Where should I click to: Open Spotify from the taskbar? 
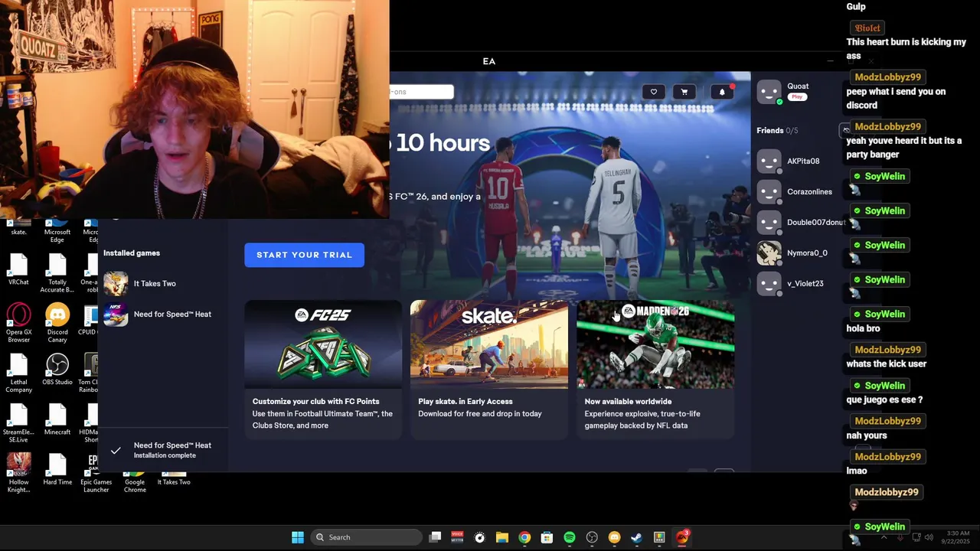(570, 537)
